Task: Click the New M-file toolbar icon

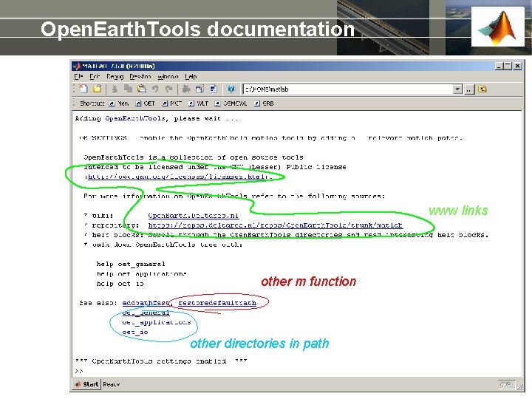Action: [x=83, y=89]
